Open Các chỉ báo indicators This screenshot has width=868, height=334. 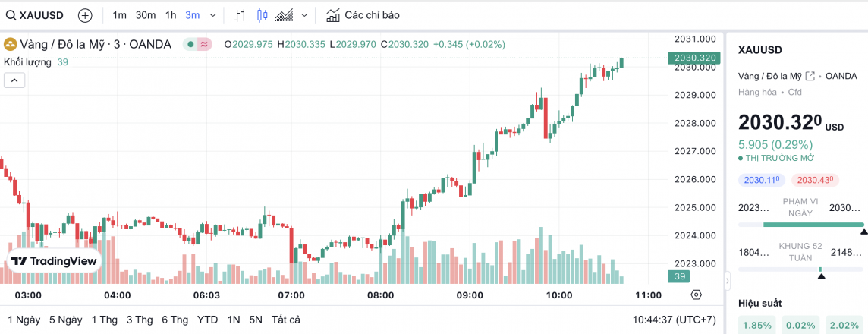pos(363,15)
